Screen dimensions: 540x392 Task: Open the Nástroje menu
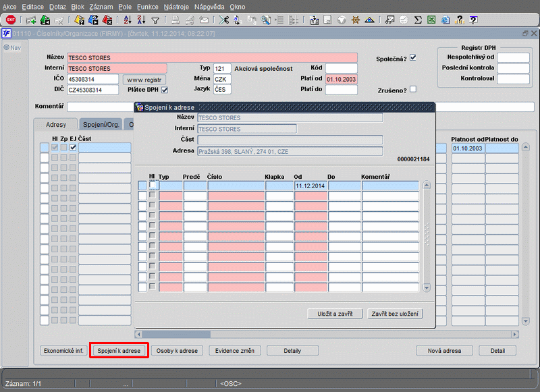[176, 7]
